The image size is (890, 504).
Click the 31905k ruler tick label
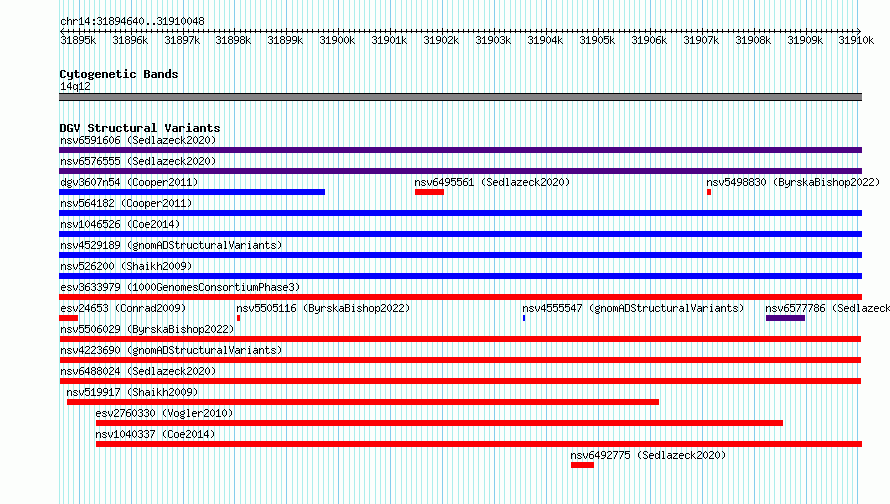597,40
